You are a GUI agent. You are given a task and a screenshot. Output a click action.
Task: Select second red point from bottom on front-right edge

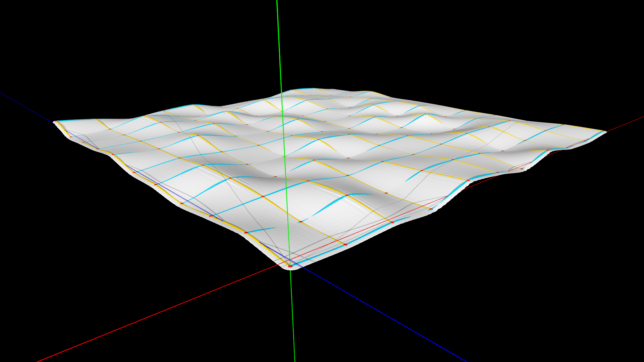[392, 222]
